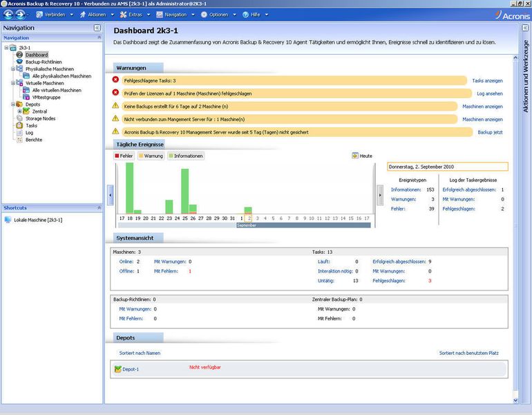This screenshot has width=532, height=415.
Task: Toggle the Informationen chart filter
Action: (x=186, y=156)
